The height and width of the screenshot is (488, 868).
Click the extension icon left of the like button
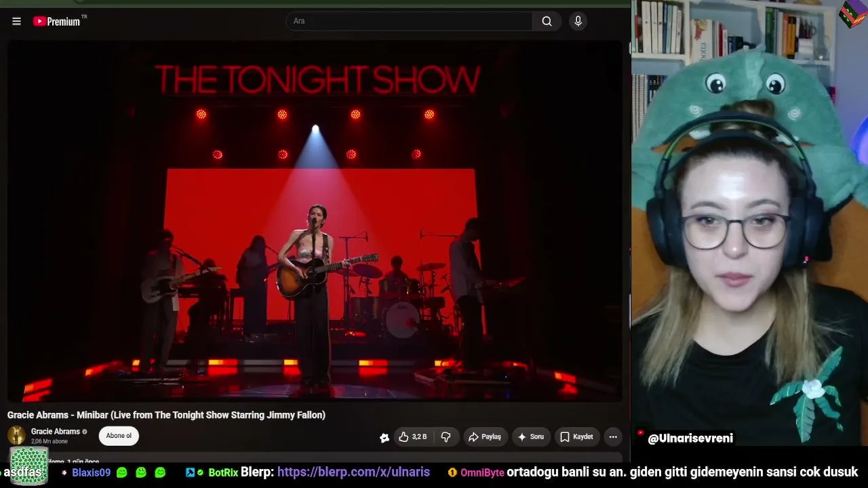pyautogui.click(x=384, y=437)
